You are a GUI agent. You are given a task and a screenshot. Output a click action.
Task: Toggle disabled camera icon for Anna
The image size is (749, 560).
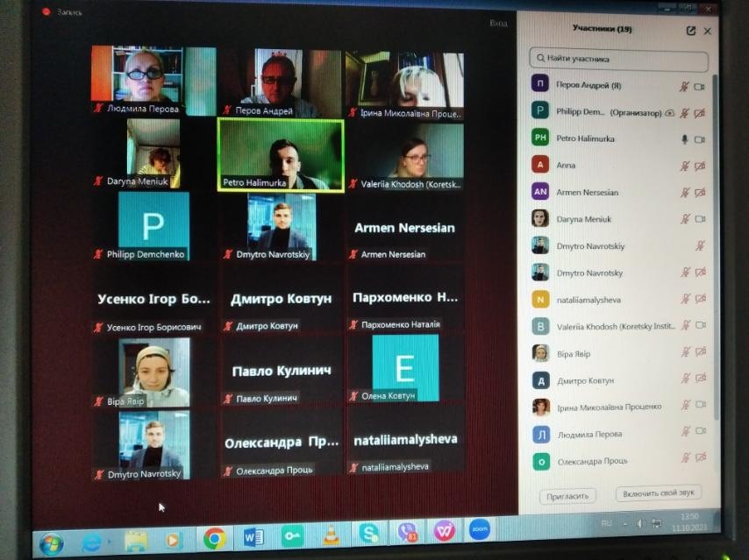click(x=700, y=167)
